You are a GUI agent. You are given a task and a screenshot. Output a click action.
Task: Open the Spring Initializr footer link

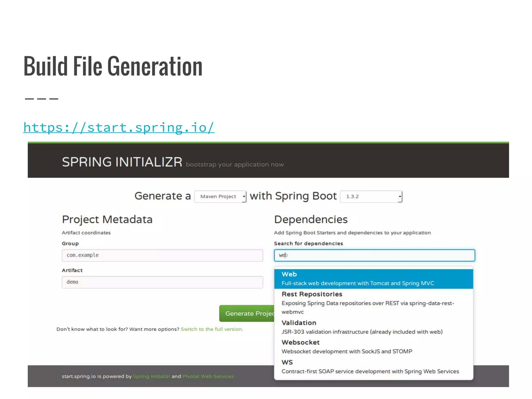coord(151,376)
